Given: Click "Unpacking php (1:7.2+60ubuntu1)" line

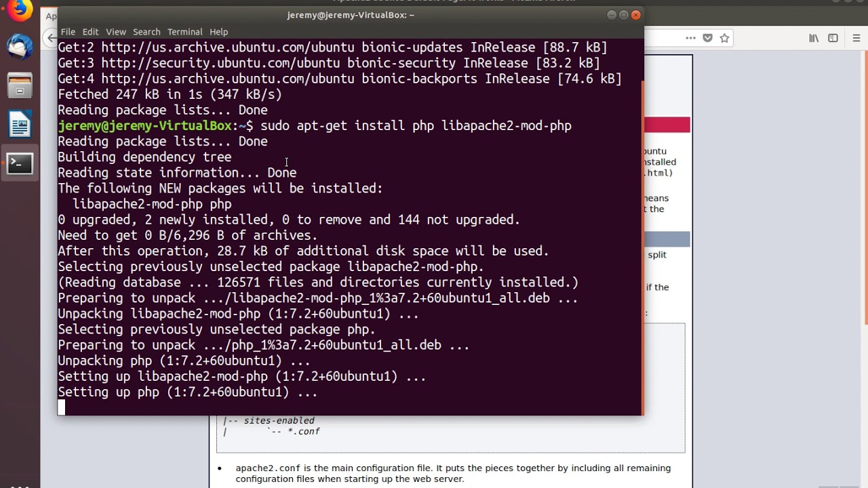Looking at the screenshot, I should [x=184, y=361].
